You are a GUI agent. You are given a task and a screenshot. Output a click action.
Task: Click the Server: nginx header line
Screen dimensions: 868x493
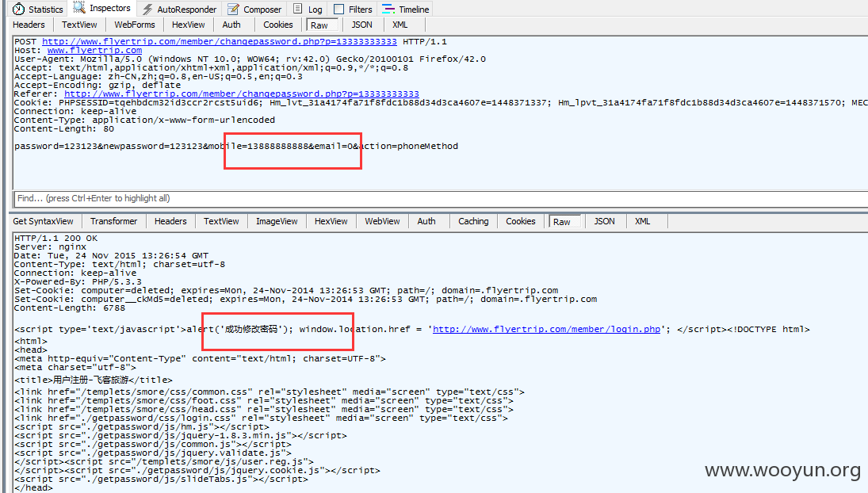click(x=51, y=246)
